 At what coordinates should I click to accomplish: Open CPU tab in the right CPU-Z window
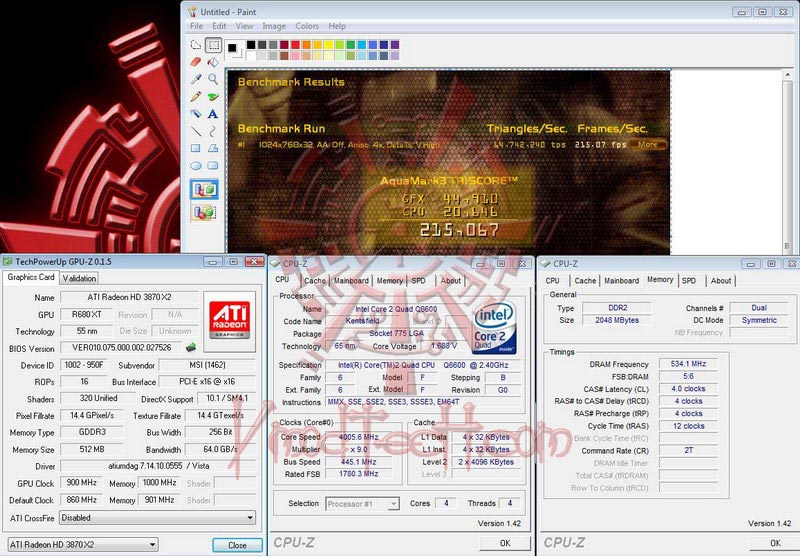coord(553,281)
